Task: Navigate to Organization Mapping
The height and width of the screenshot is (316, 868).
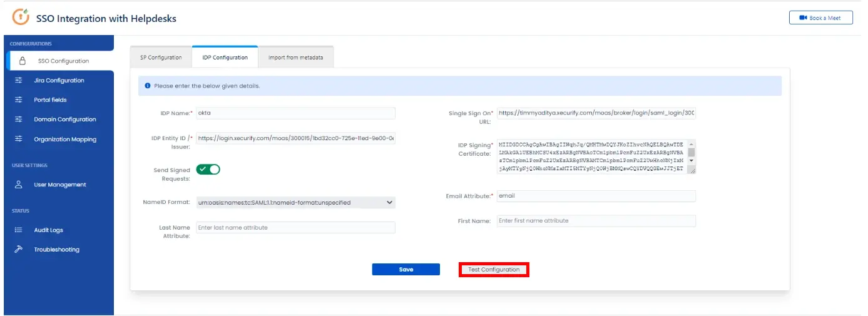Action: (59, 139)
